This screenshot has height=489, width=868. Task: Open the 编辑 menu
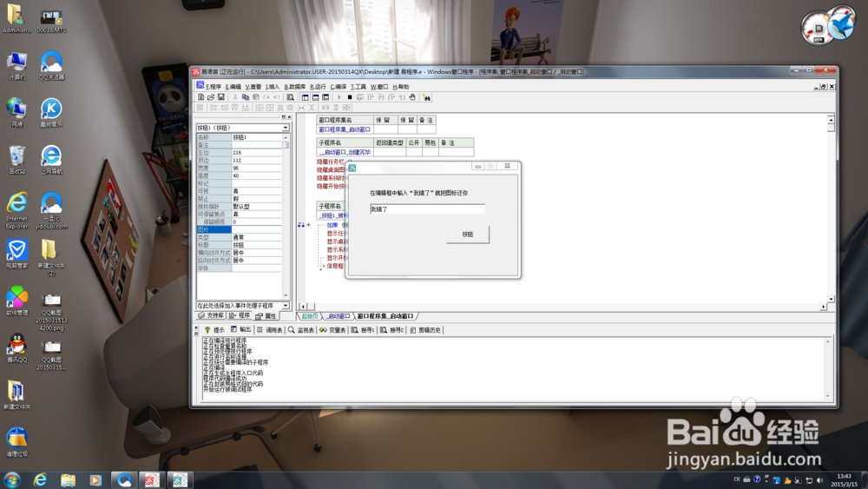[233, 86]
